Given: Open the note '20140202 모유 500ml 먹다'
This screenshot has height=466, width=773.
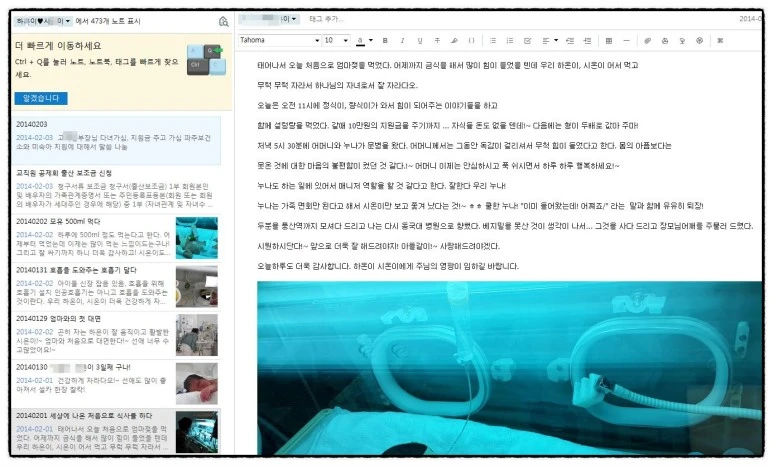Looking at the screenshot, I should [116, 238].
